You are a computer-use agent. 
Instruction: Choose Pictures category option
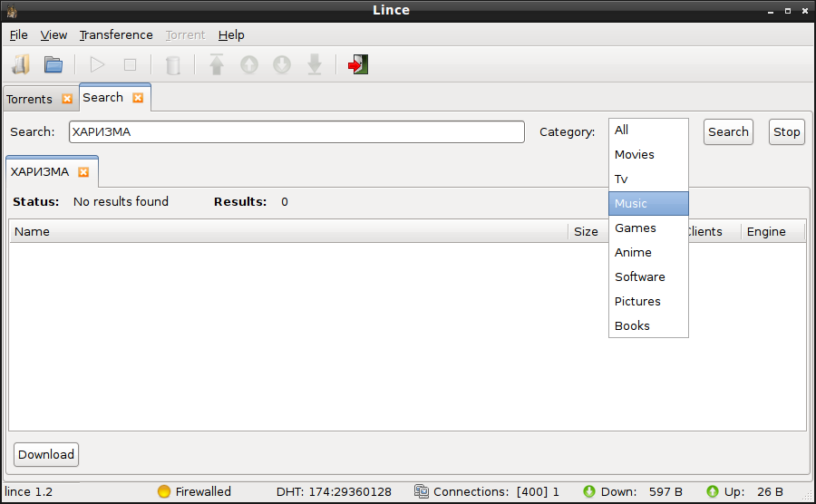pos(648,301)
